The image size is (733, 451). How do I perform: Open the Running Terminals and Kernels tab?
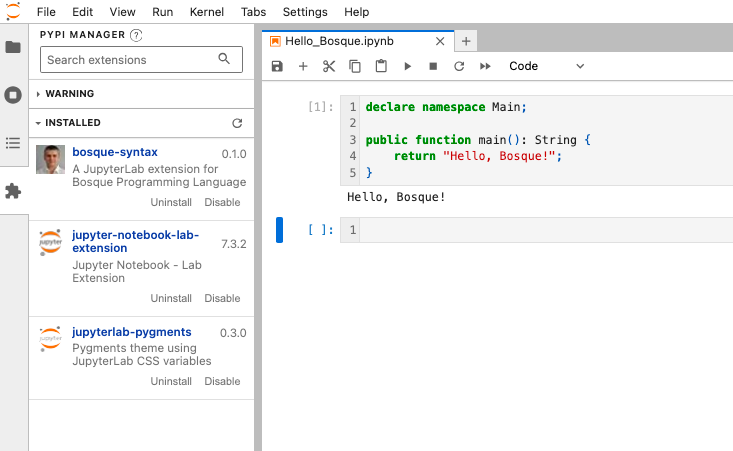(x=13, y=95)
